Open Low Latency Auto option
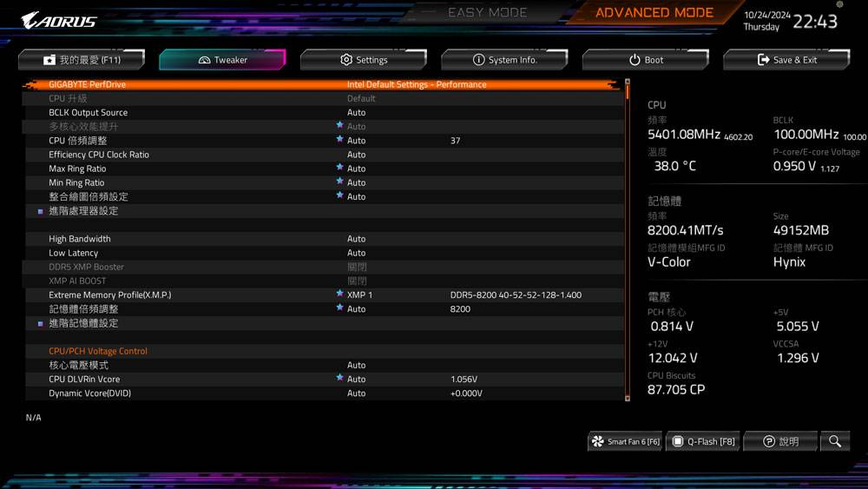868x489 pixels. click(356, 253)
